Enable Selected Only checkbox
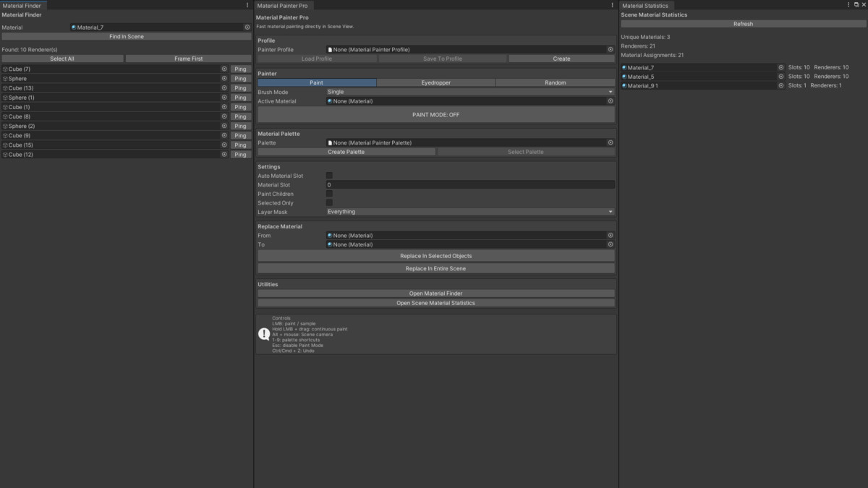868x488 pixels. click(329, 202)
